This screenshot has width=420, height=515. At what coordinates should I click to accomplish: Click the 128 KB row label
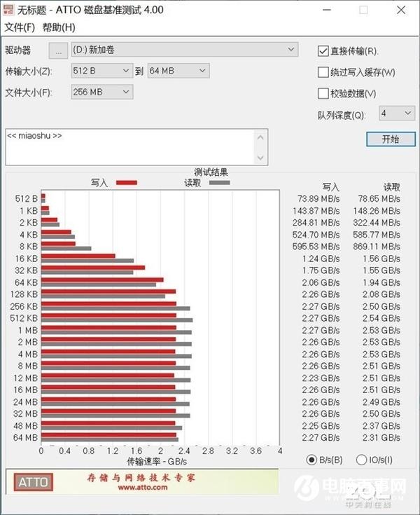coord(24,294)
